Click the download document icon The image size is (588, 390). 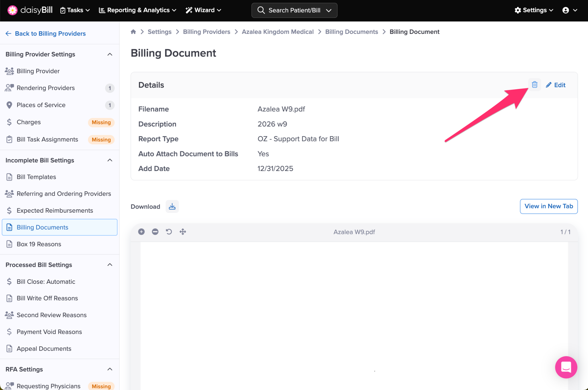[x=172, y=206]
